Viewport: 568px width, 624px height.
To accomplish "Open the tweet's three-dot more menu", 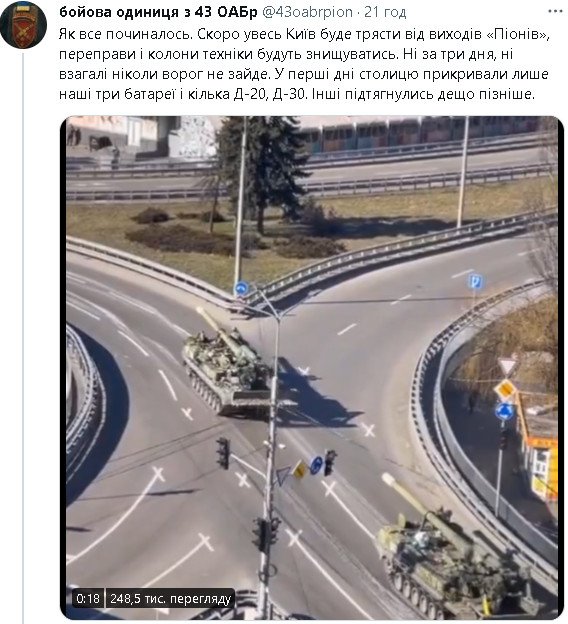I will (555, 12).
